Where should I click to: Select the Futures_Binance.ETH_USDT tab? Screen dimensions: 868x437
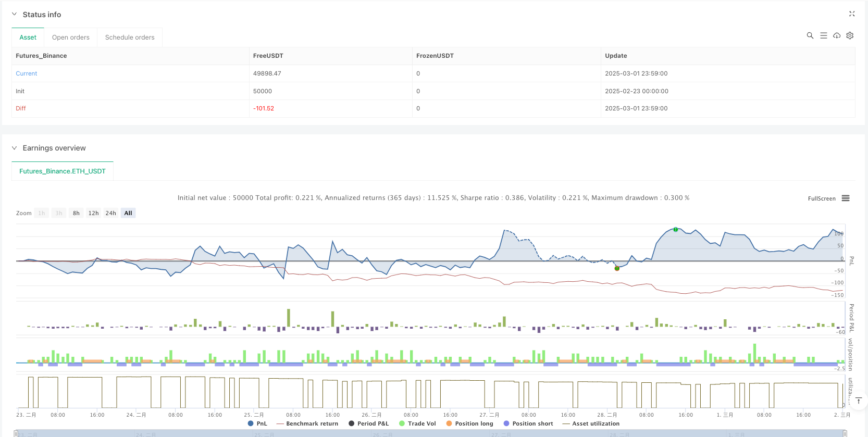pos(63,171)
